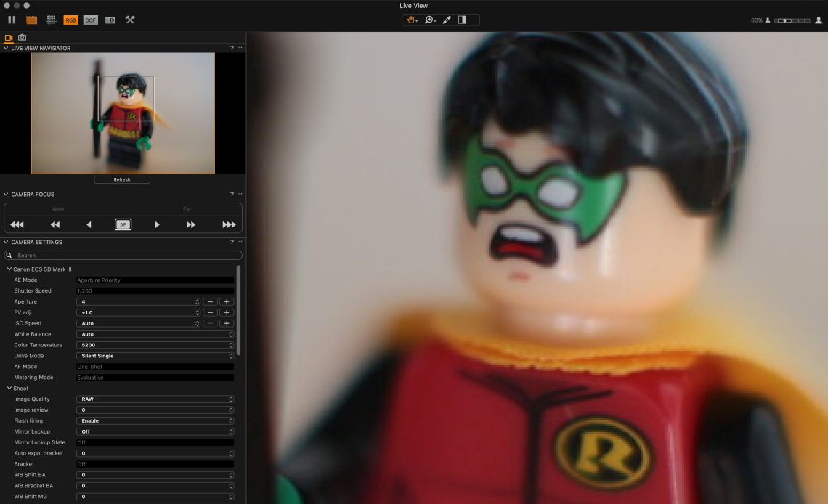
Task: Open the tools wrench-and-hammer icon
Action: [x=130, y=20]
